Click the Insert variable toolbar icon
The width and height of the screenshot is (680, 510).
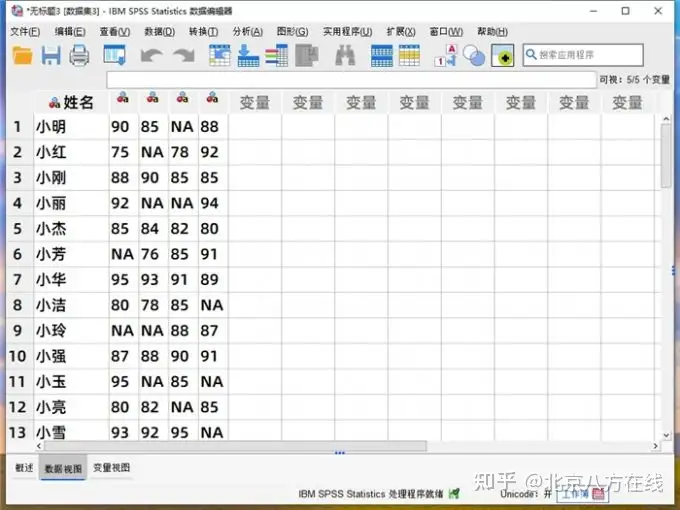(x=409, y=56)
